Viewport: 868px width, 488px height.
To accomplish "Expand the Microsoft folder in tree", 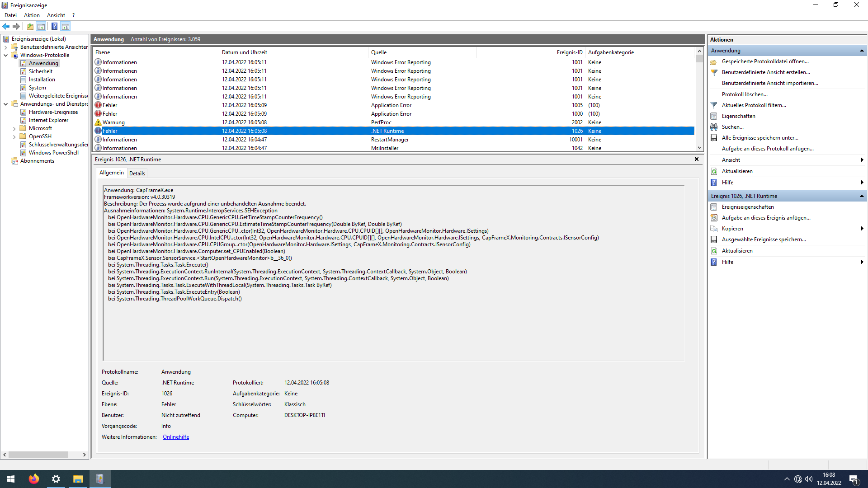I will pos(14,128).
